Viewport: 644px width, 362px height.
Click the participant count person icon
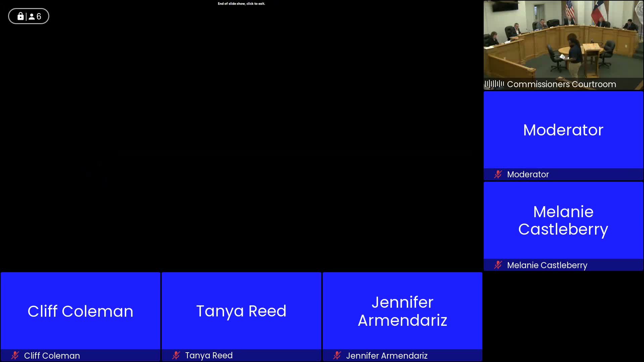point(32,16)
